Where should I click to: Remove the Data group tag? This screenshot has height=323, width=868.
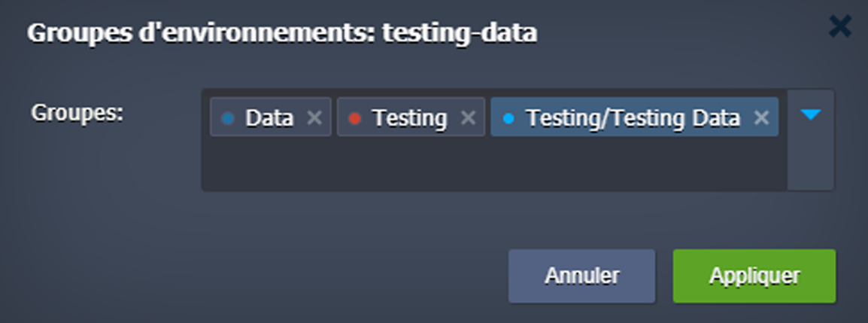(x=314, y=117)
